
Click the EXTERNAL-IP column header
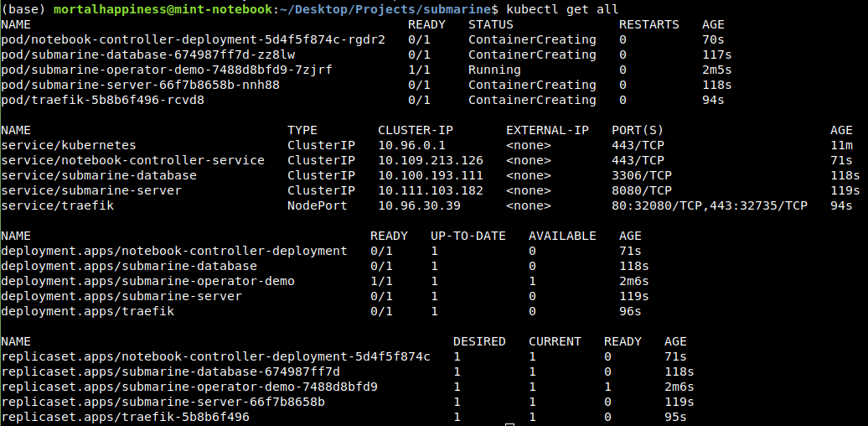pyautogui.click(x=547, y=130)
